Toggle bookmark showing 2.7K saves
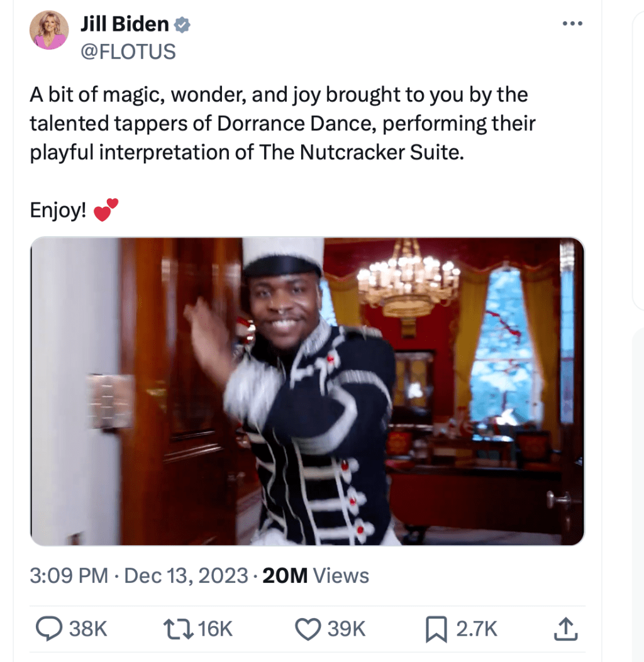The width and height of the screenshot is (644, 662). [x=455, y=628]
